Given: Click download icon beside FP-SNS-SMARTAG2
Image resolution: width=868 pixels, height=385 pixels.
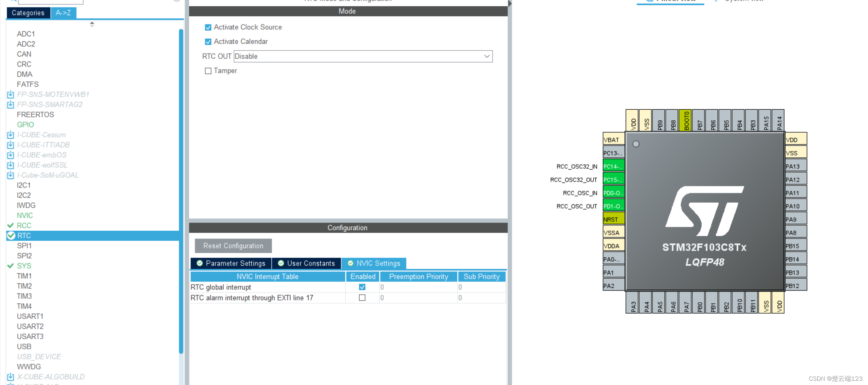Looking at the screenshot, I should [x=11, y=104].
